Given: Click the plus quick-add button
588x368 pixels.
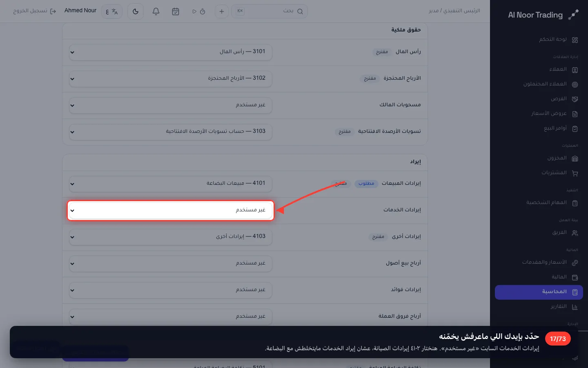Looking at the screenshot, I should [x=221, y=11].
